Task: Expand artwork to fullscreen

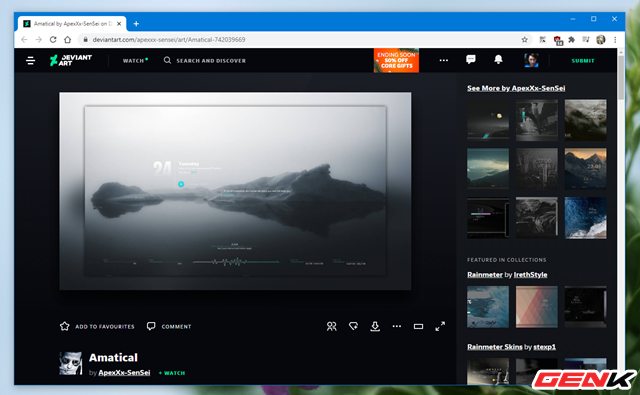Action: (x=440, y=326)
